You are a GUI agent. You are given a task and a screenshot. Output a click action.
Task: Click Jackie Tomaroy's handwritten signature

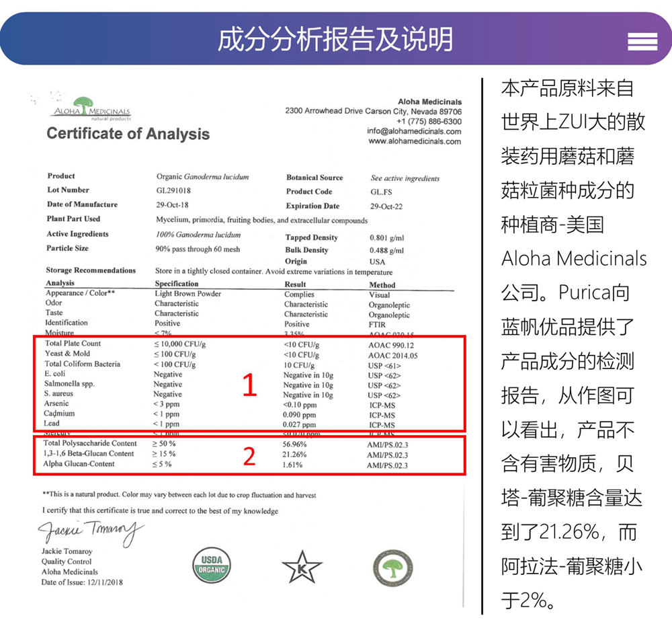tap(91, 533)
